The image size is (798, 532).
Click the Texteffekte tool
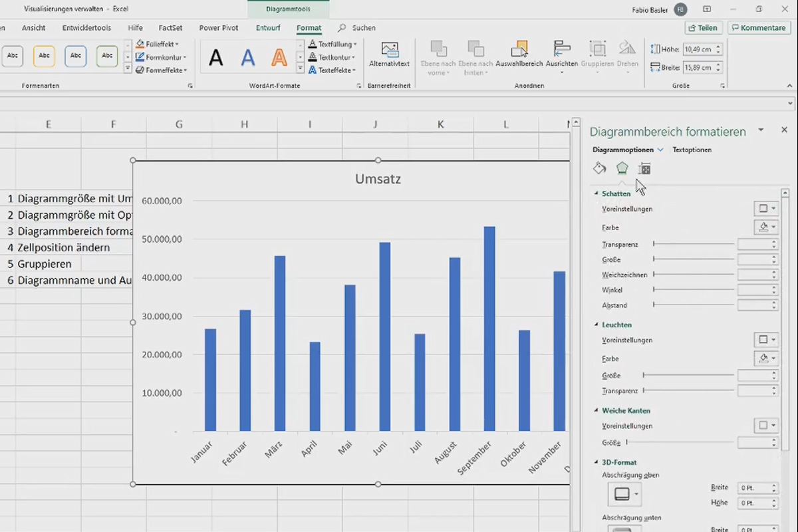(332, 70)
